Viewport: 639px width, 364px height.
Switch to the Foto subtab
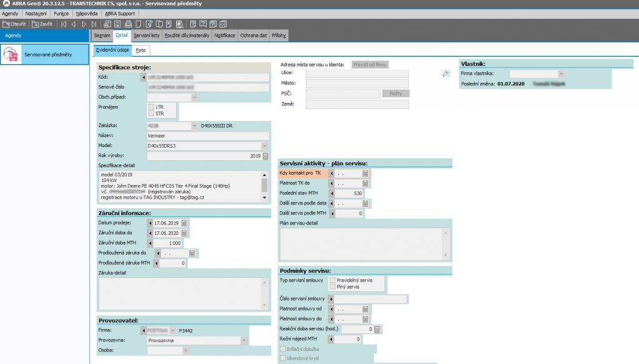[140, 50]
